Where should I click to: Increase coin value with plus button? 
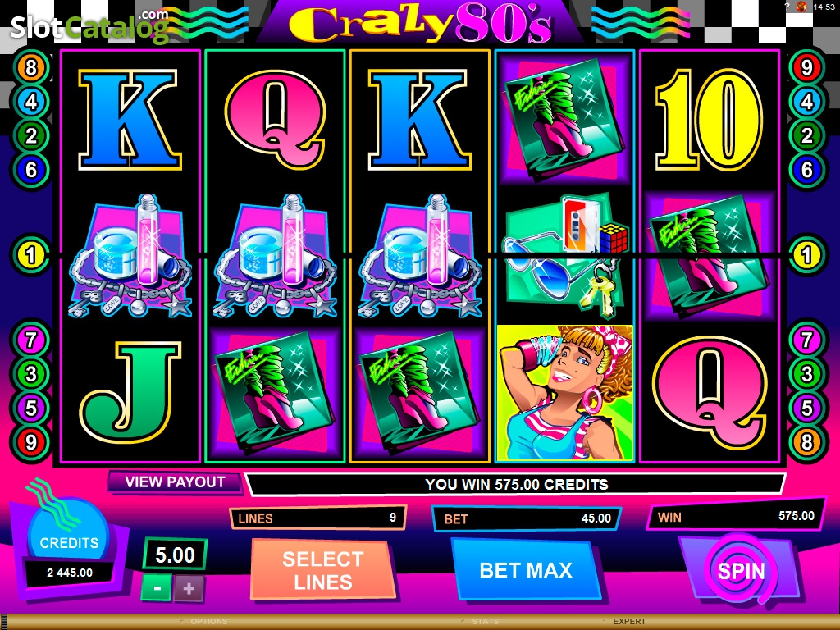coord(189,588)
